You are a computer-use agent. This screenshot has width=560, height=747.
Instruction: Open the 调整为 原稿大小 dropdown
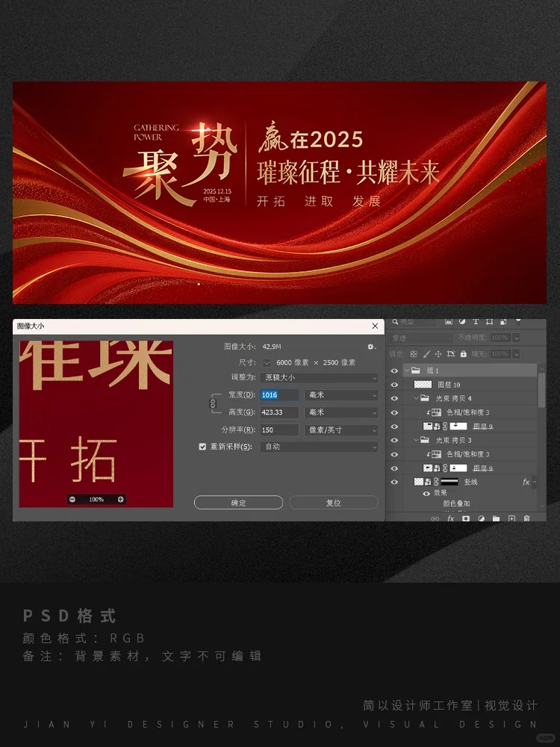point(319,378)
